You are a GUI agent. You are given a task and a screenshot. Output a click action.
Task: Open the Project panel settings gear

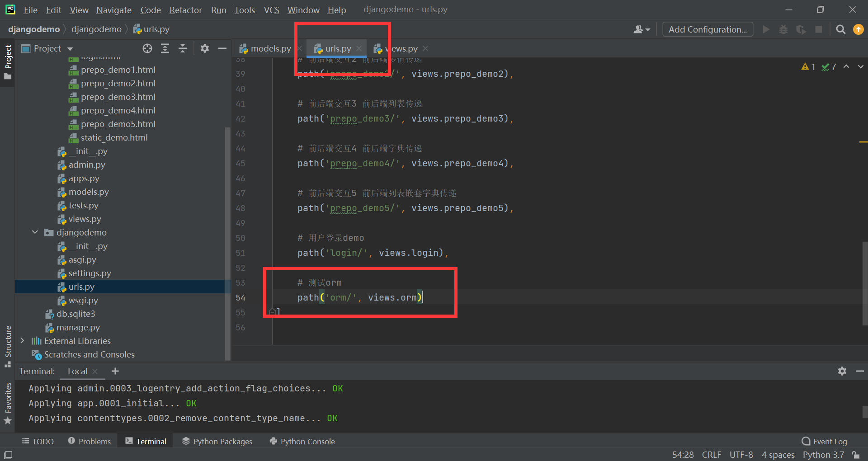pos(205,48)
